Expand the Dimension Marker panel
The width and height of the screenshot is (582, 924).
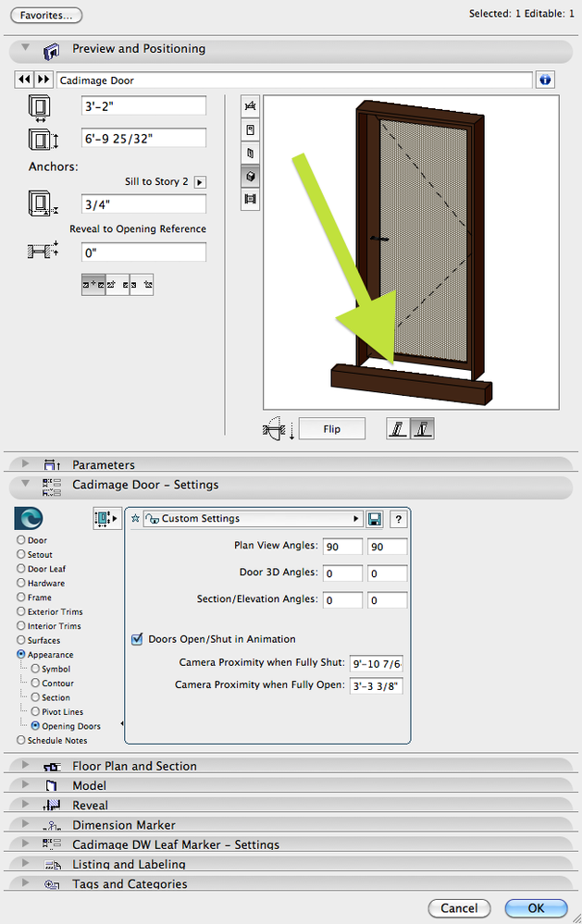25,824
